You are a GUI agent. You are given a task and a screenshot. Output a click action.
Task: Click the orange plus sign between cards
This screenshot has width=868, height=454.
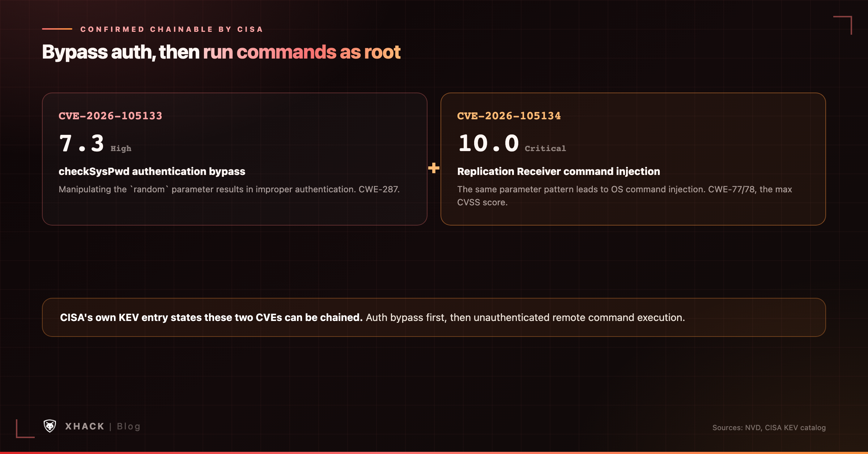pos(434,168)
